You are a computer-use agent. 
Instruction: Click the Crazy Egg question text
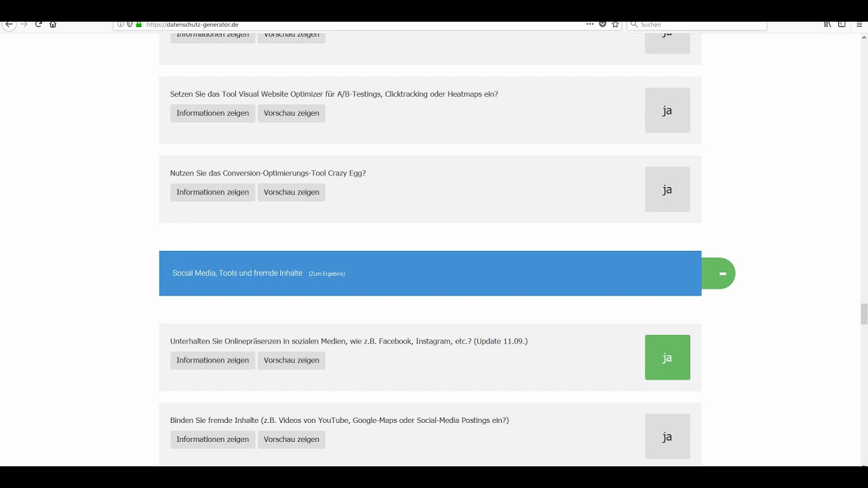pyautogui.click(x=268, y=174)
